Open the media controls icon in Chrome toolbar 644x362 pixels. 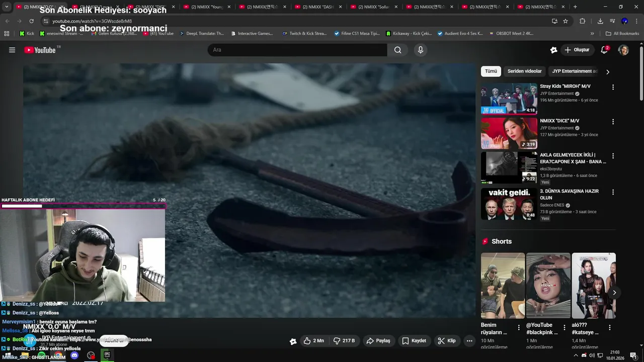click(612, 21)
